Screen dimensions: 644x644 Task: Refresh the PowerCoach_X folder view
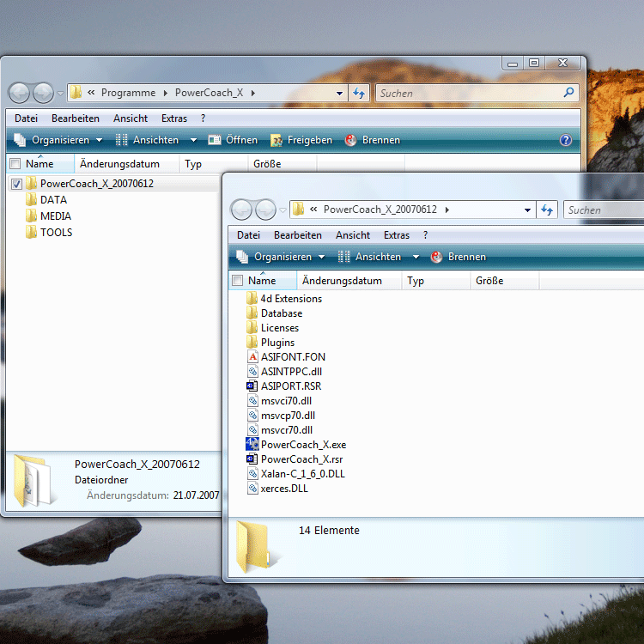(359, 94)
